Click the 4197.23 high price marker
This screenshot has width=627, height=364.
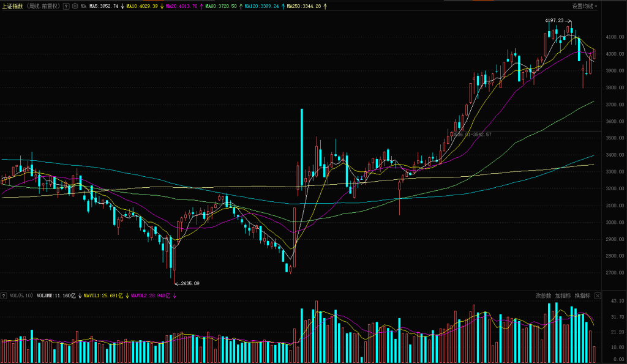click(554, 21)
